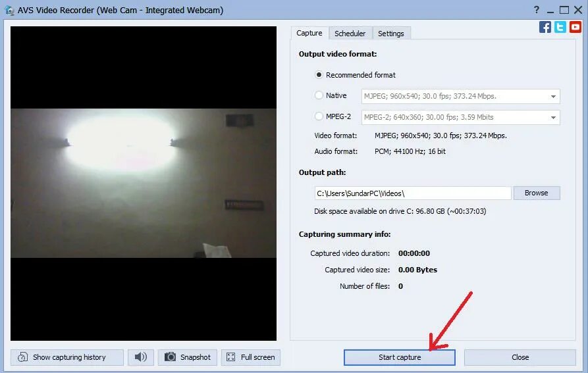Open Show capturing history

coord(67,357)
